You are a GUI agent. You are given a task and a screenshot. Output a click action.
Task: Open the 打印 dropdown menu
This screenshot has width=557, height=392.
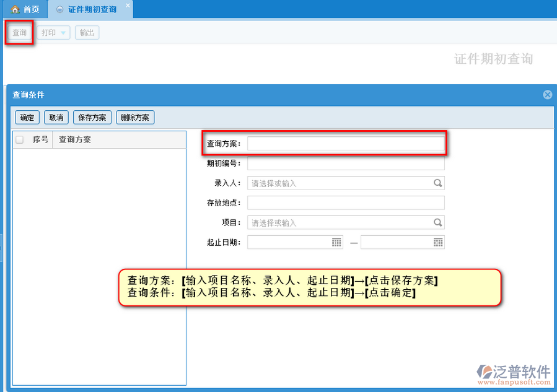pos(53,33)
